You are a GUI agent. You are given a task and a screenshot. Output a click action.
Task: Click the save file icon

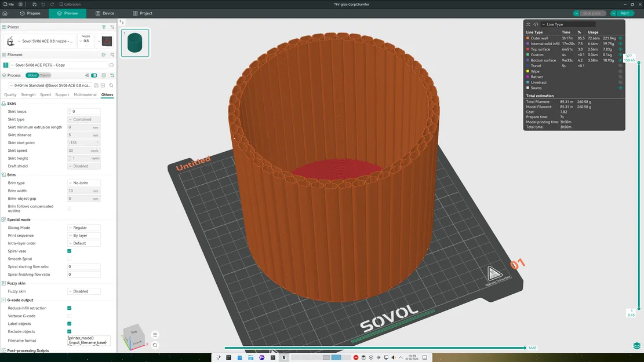click(35, 4)
